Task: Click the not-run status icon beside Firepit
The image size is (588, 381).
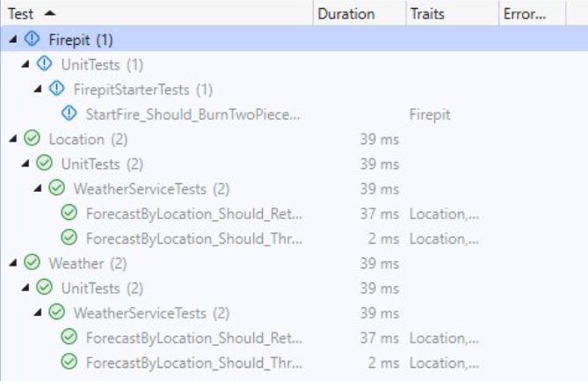Action: coord(33,40)
